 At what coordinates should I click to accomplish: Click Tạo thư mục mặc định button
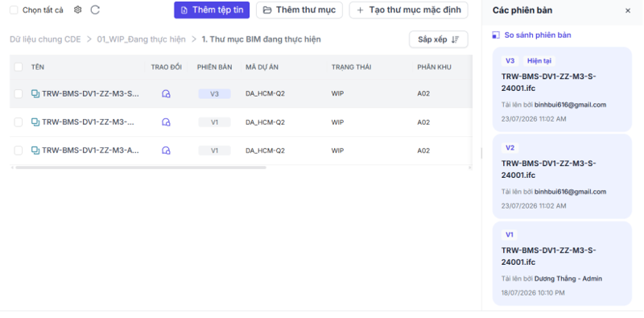409,10
